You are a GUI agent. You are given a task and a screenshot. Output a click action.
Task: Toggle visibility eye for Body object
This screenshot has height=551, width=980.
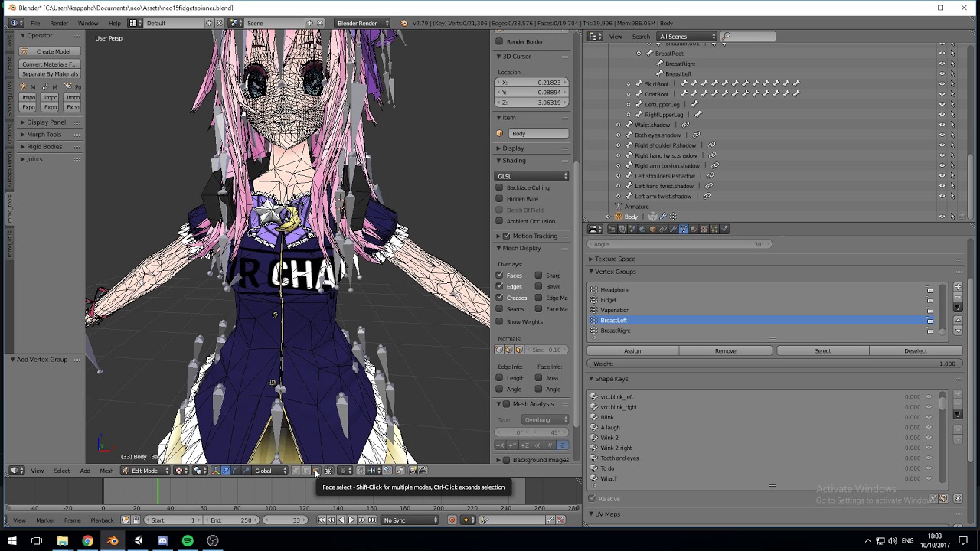(x=942, y=217)
